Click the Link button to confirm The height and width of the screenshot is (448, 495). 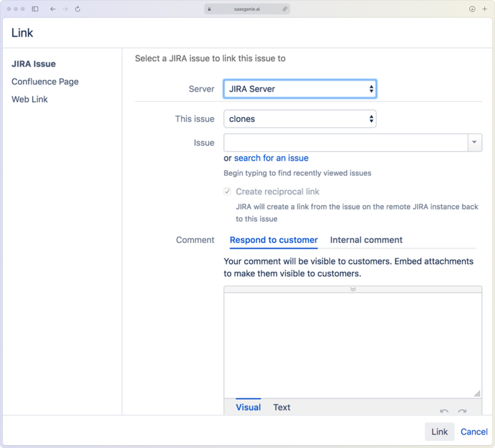tap(439, 431)
